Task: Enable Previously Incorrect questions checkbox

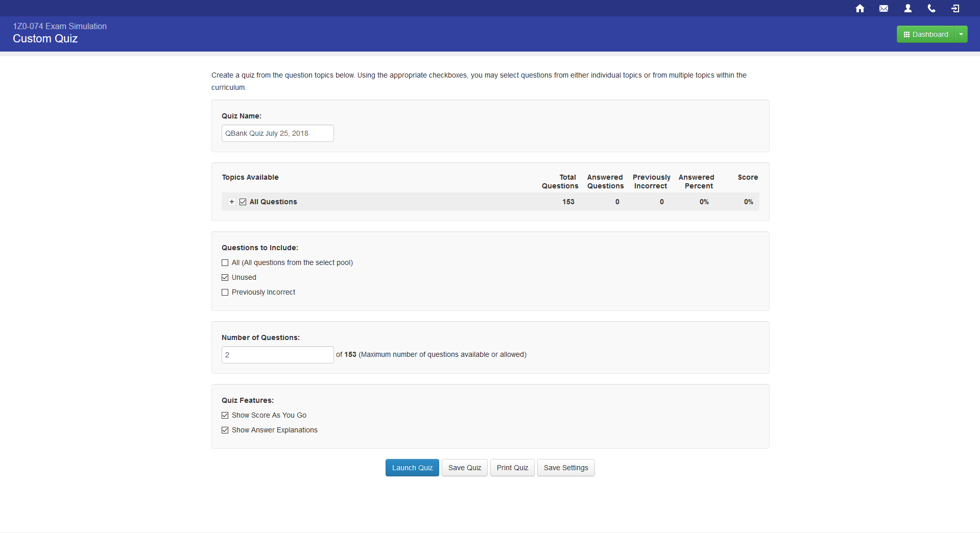Action: [x=225, y=292]
